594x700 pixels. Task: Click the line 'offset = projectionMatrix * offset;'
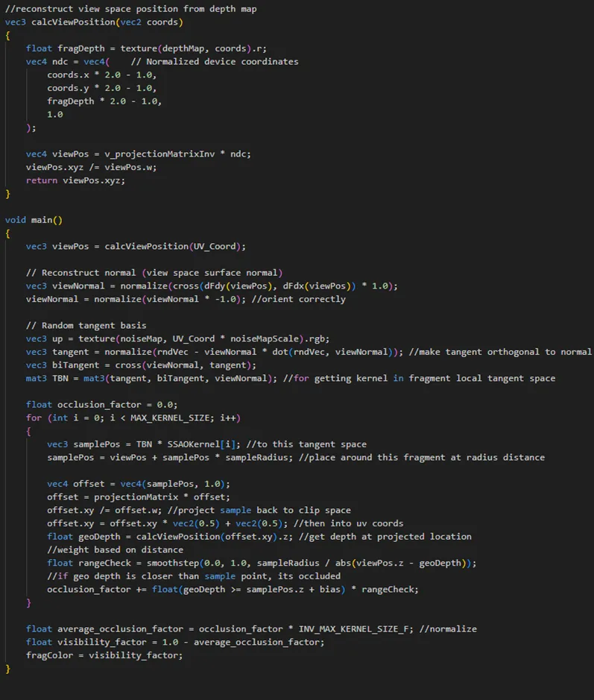(x=139, y=497)
